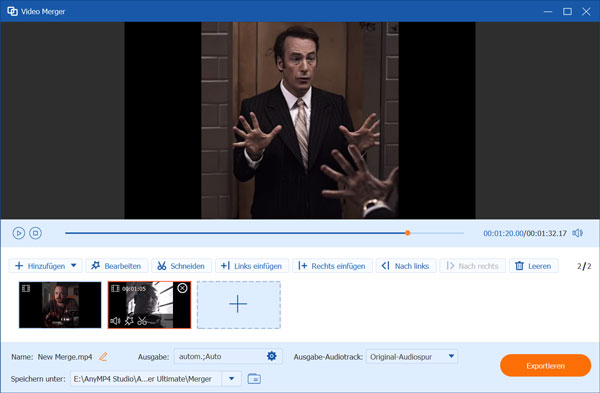Viewport: 600px width, 393px height.
Task: Click the video preview area
Action: 300,120
